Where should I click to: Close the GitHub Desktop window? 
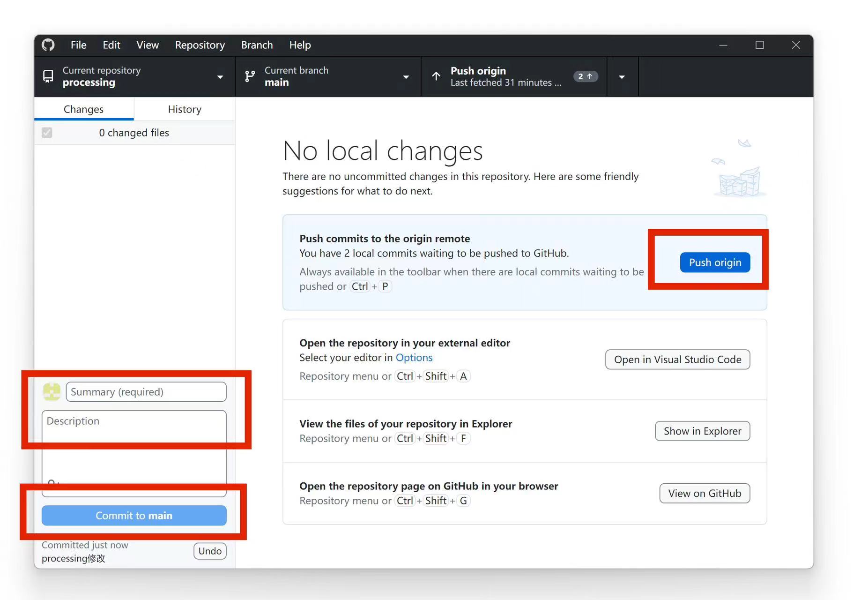(795, 45)
